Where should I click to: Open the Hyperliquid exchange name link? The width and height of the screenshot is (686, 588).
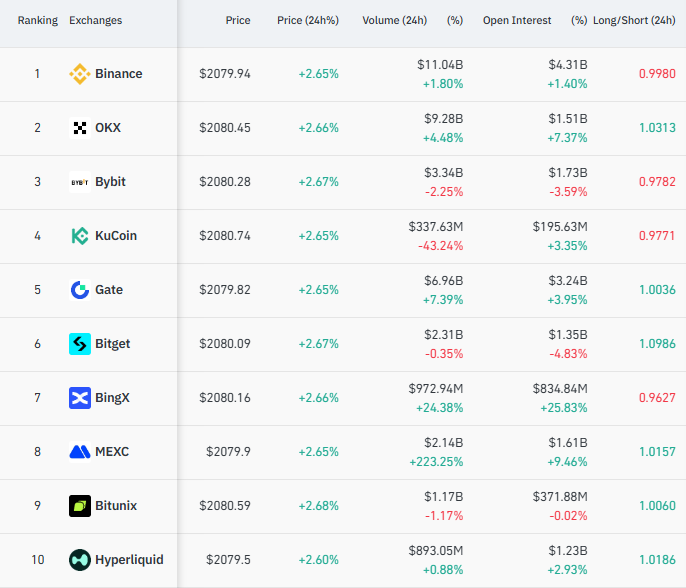click(129, 560)
